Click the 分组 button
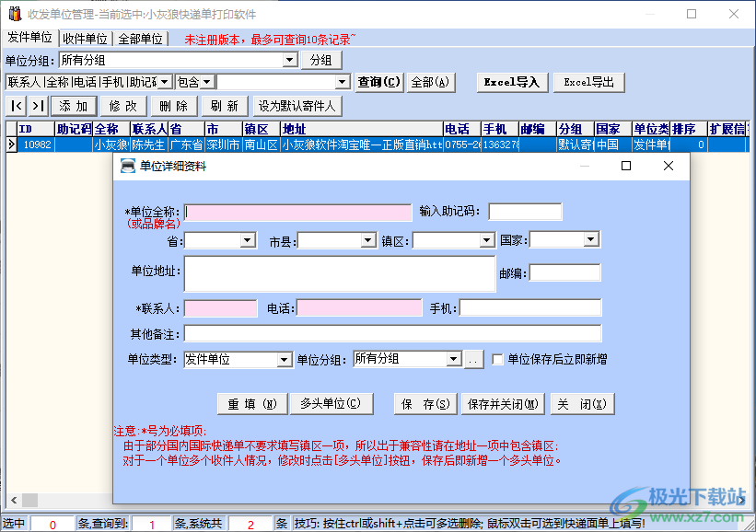This screenshot has width=756, height=532. [x=321, y=60]
